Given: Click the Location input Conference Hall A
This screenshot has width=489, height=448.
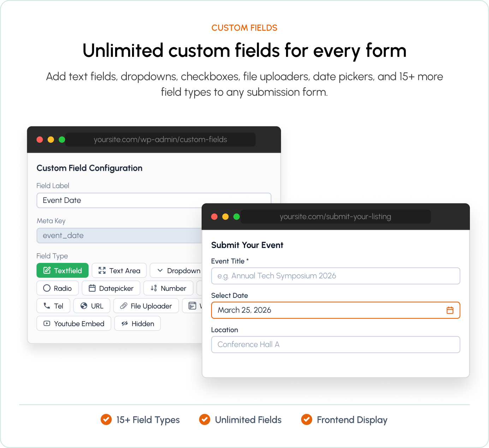Looking at the screenshot, I should 336,344.
